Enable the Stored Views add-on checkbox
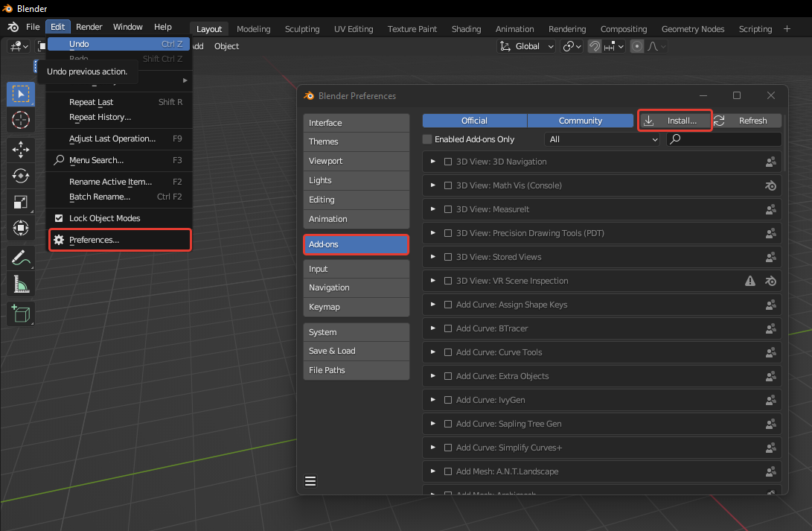Screen dimensions: 812x531 pos(448,257)
